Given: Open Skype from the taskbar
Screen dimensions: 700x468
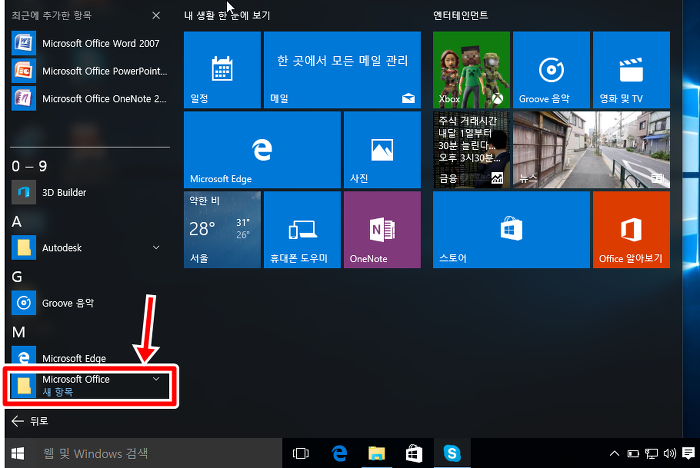Looking at the screenshot, I should tap(452, 454).
